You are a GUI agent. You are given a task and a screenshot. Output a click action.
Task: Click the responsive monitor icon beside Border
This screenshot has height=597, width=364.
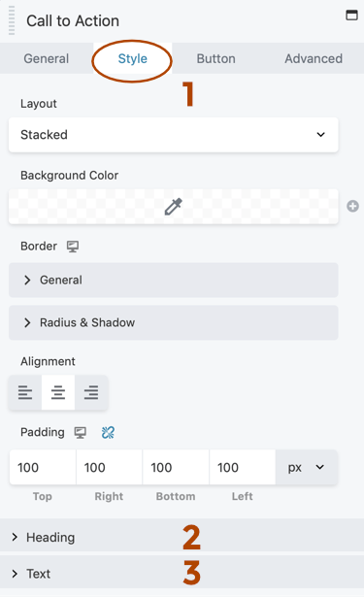coord(73,247)
